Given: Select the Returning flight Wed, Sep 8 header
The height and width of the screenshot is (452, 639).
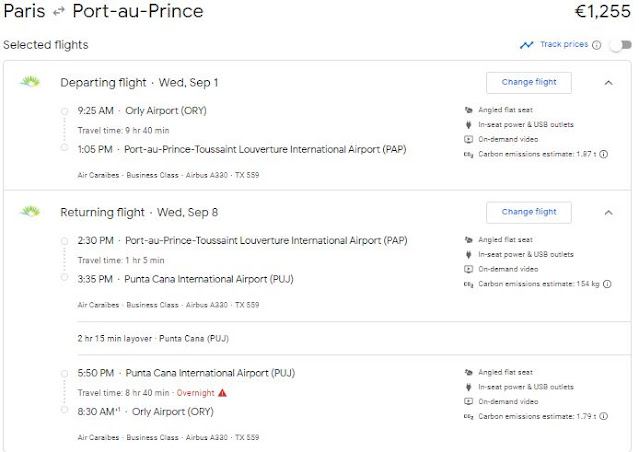Looking at the screenshot, I should [x=139, y=212].
